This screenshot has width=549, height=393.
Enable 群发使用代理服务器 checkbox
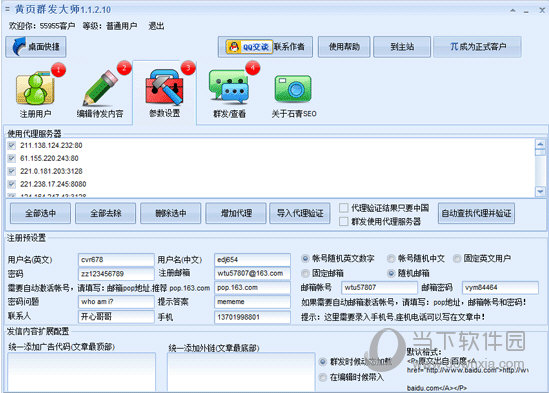point(344,221)
